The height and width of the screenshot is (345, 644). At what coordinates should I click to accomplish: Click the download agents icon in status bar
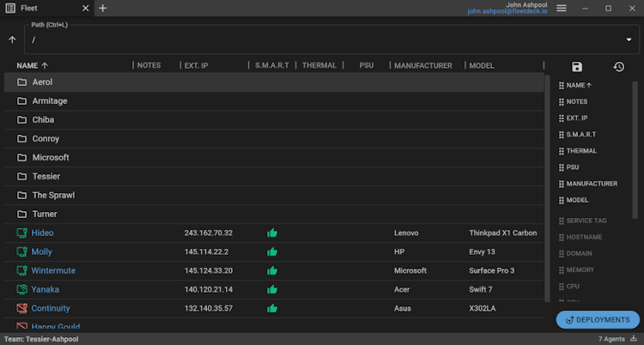634,339
